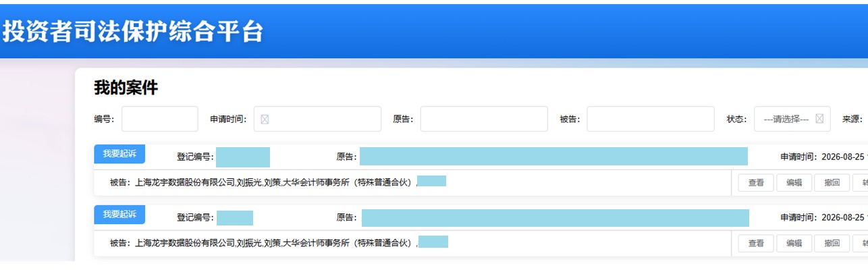Click 编辑 for the second case
The height and width of the screenshot is (270, 868).
click(x=794, y=244)
